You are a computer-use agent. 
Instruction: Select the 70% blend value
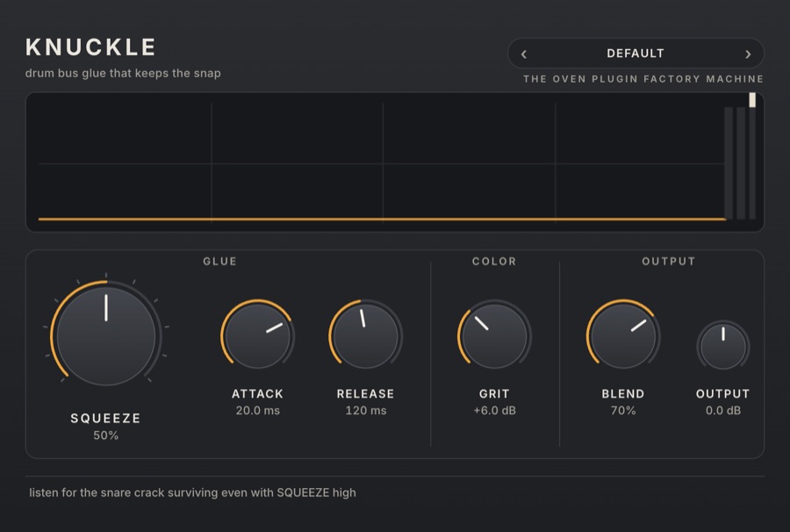(x=623, y=411)
